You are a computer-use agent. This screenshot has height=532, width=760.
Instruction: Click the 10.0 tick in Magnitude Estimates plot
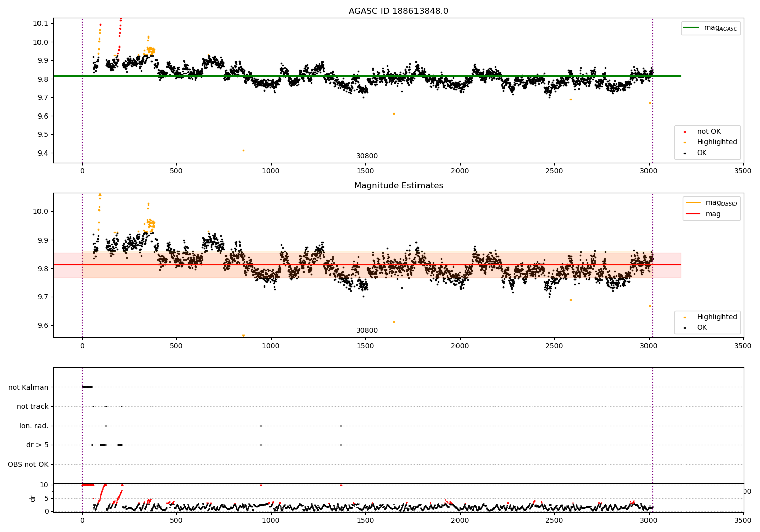pos(41,211)
